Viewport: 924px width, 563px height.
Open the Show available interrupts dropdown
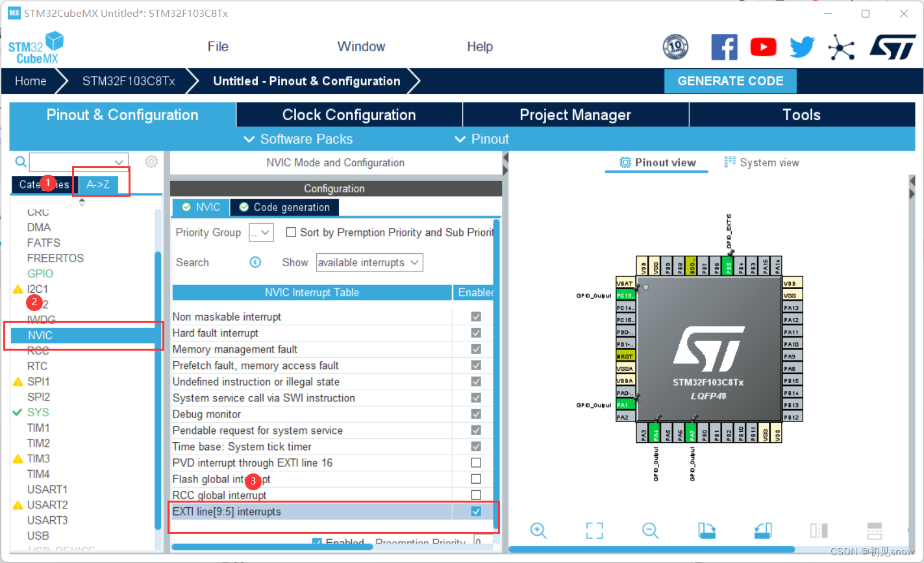coord(369,262)
